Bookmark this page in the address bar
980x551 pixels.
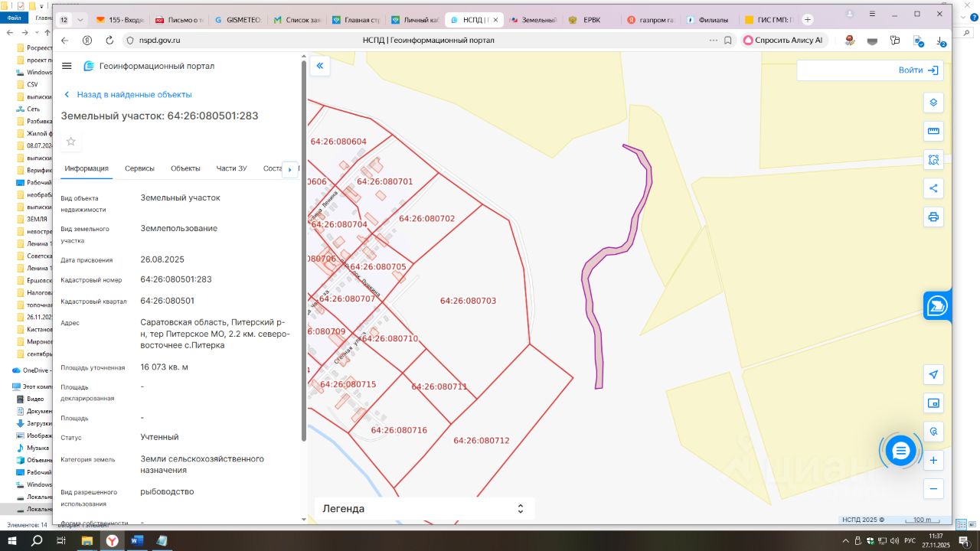(727, 41)
